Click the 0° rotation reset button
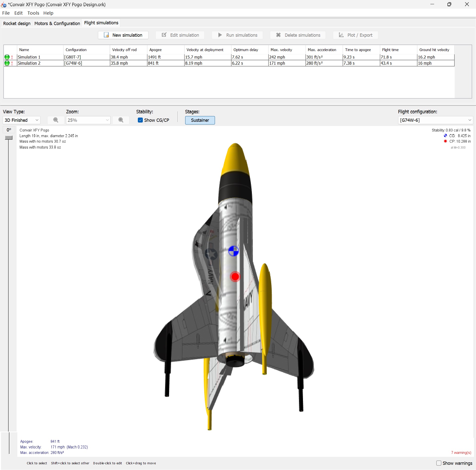Image resolution: width=476 pixels, height=470 pixels. coord(9,130)
